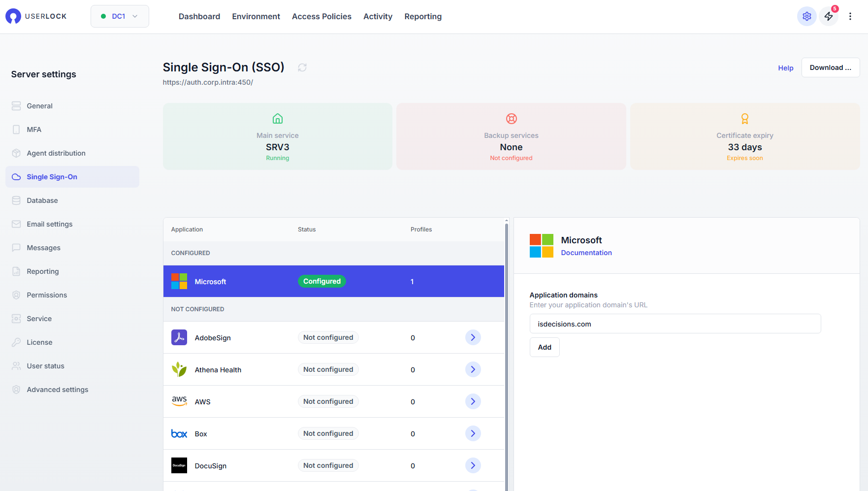Image resolution: width=868 pixels, height=491 pixels.
Task: Click the Microsoft logo in application list
Action: click(x=179, y=281)
